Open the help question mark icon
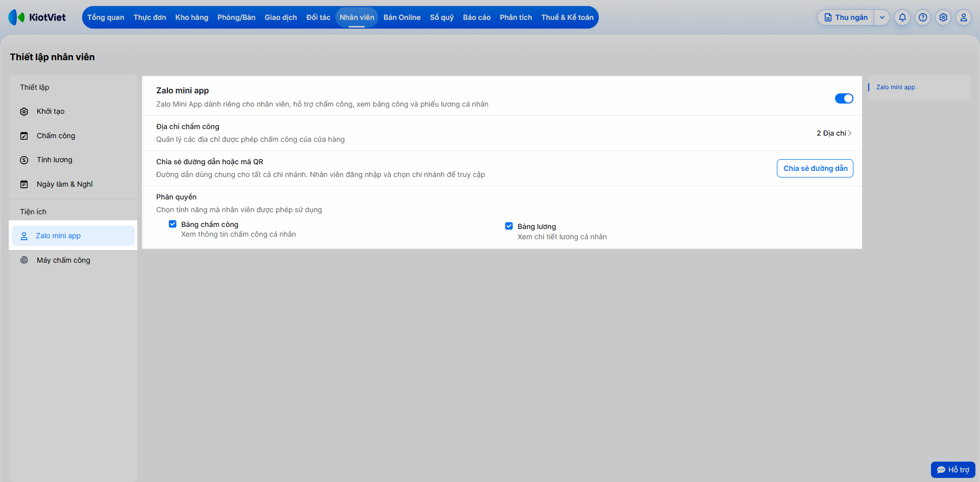The width and height of the screenshot is (980, 482). coord(923,17)
